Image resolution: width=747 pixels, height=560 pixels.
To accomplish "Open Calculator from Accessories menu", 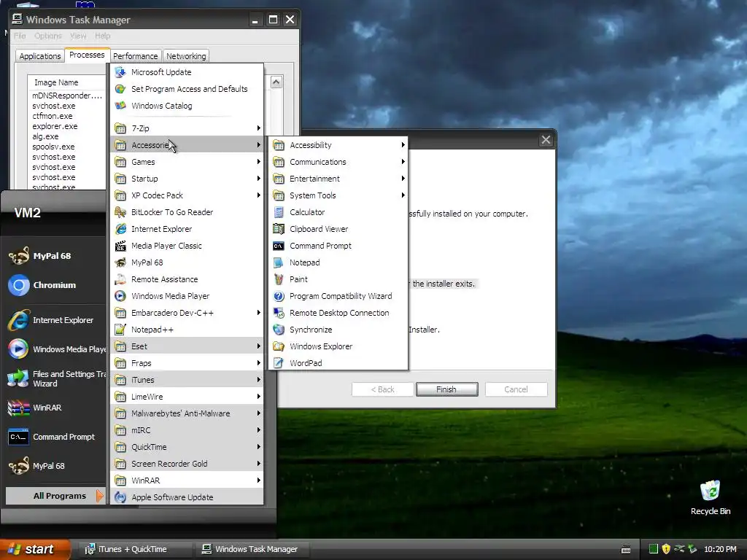I will (338, 212).
